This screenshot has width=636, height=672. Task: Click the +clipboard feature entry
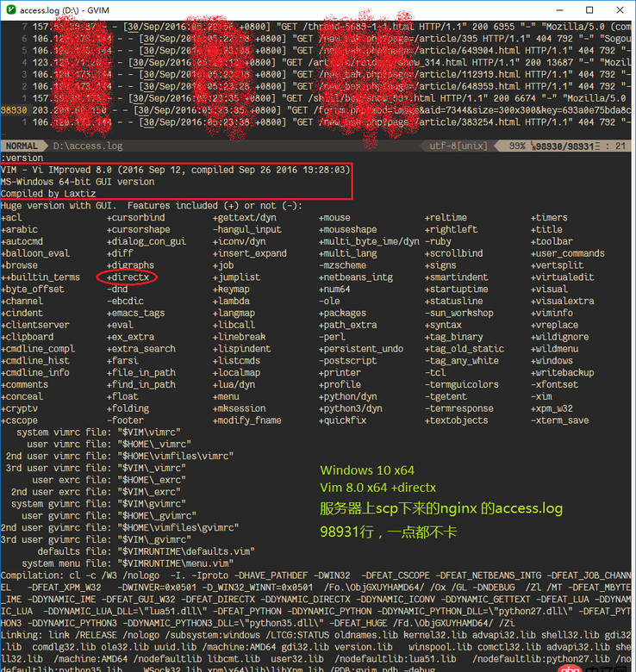[28, 337]
